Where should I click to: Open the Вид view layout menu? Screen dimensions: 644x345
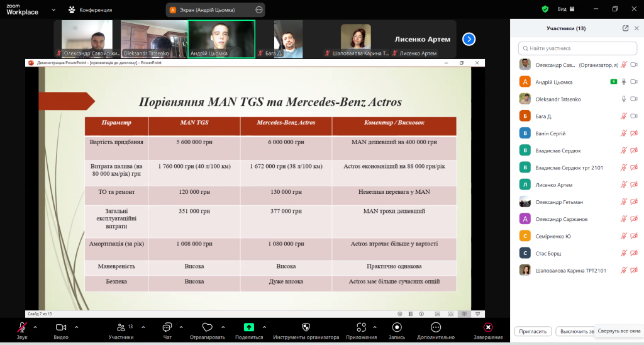pyautogui.click(x=566, y=9)
